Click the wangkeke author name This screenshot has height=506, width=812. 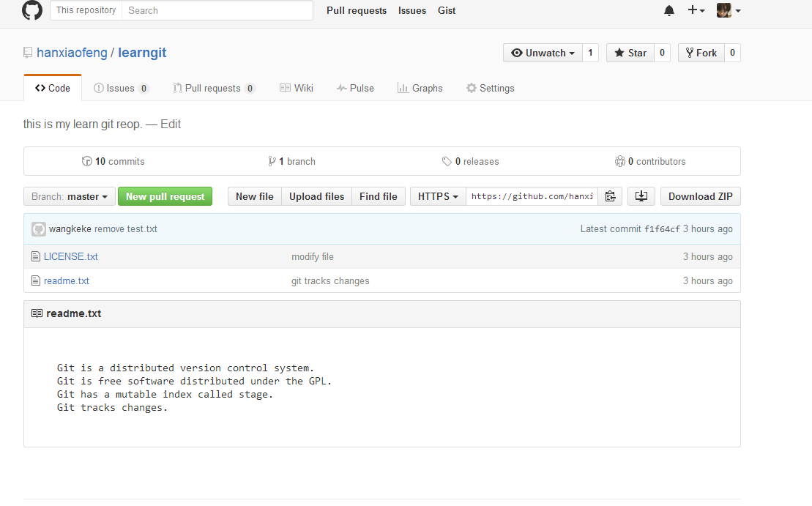[70, 229]
